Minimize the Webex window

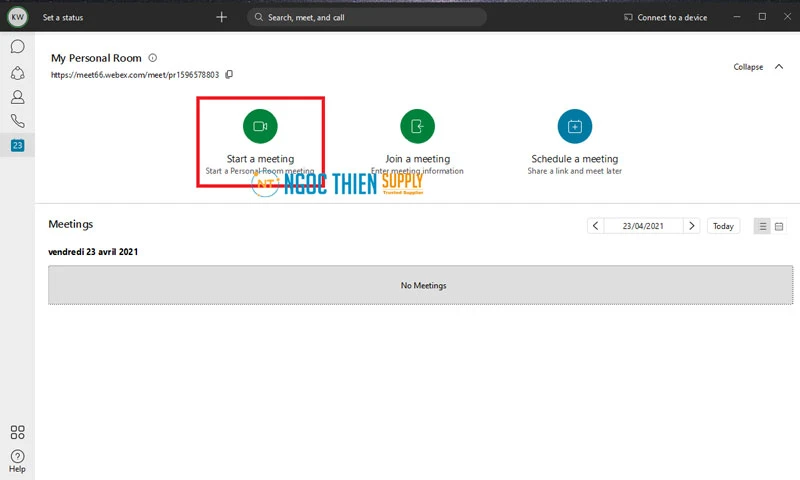(x=737, y=17)
